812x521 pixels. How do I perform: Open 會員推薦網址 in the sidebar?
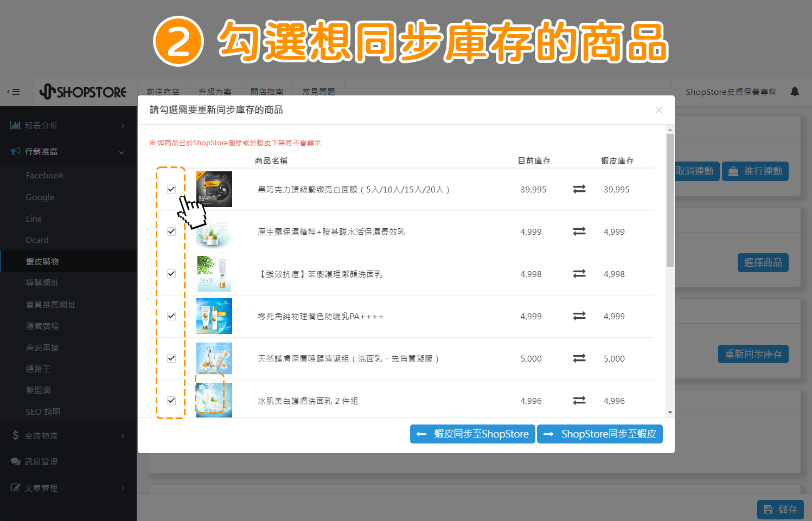[51, 305]
